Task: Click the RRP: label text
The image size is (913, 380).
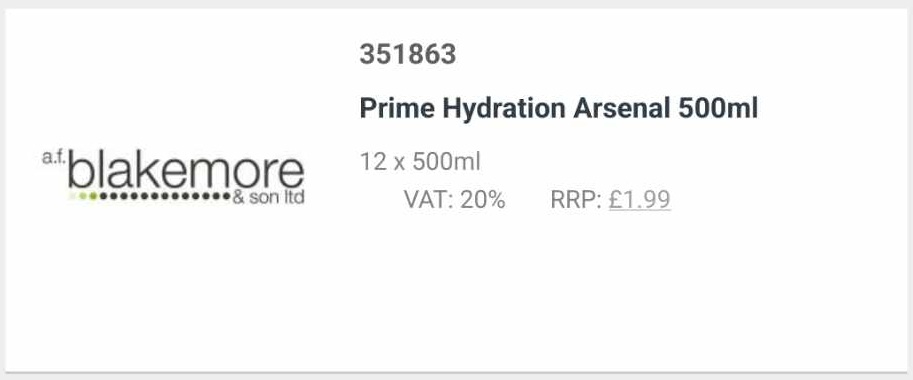Action: (x=575, y=200)
